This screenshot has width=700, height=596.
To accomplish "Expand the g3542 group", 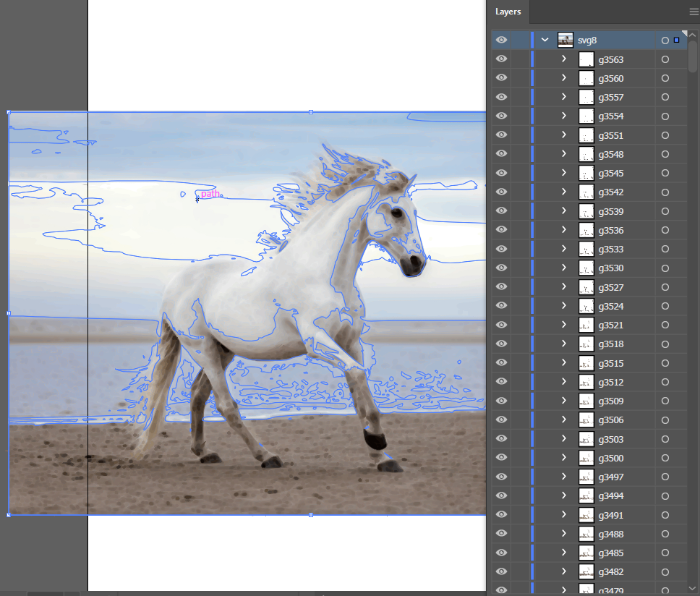I will pos(564,192).
